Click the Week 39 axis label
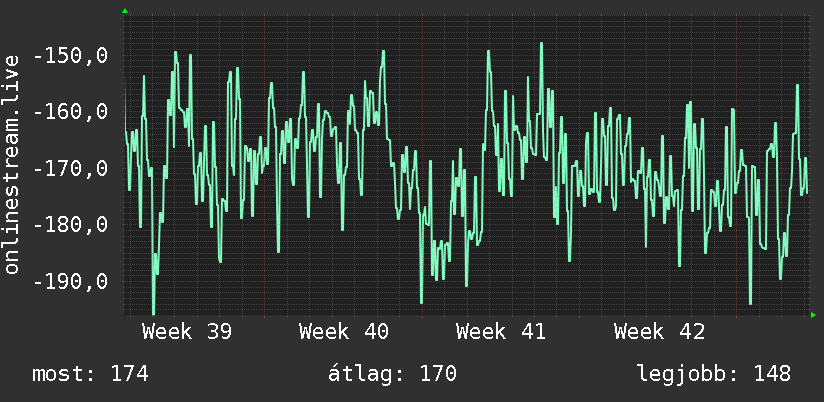 187,332
